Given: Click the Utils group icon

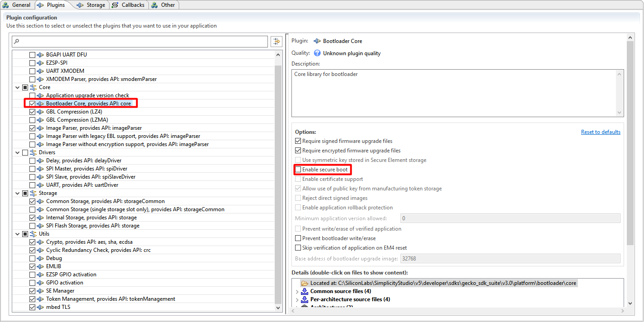Looking at the screenshot, I should tap(33, 234).
